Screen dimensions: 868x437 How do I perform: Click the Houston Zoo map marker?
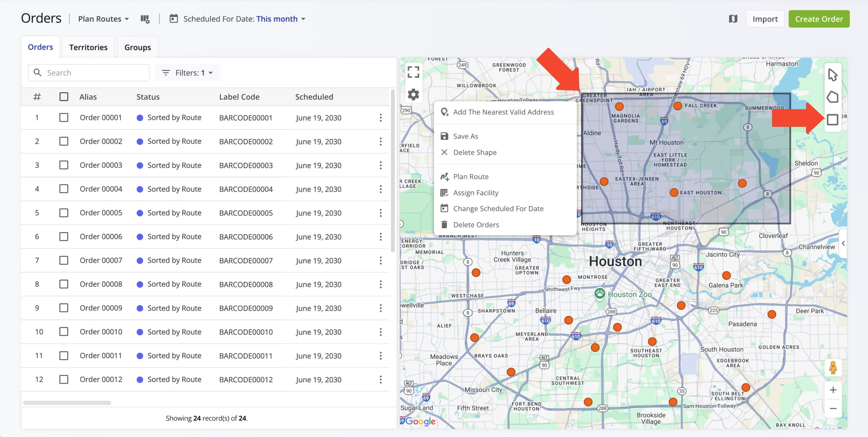click(599, 293)
